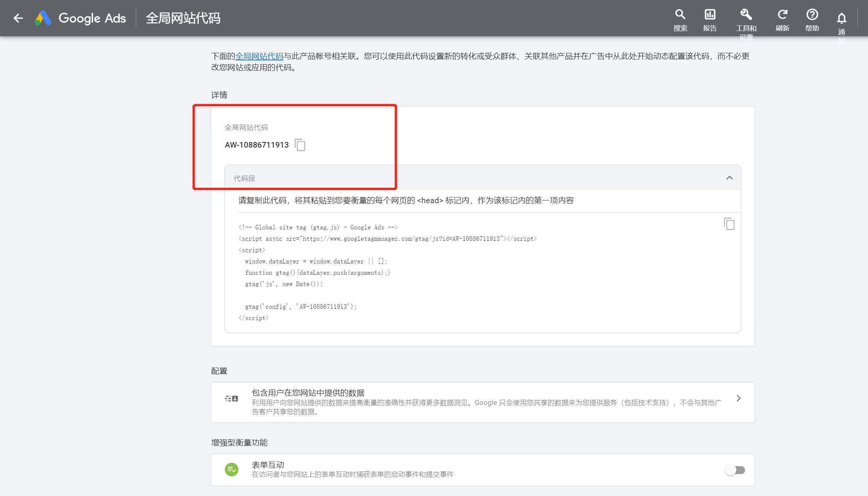868x496 pixels.
Task: Click the 代码段 header label
Action: click(244, 178)
